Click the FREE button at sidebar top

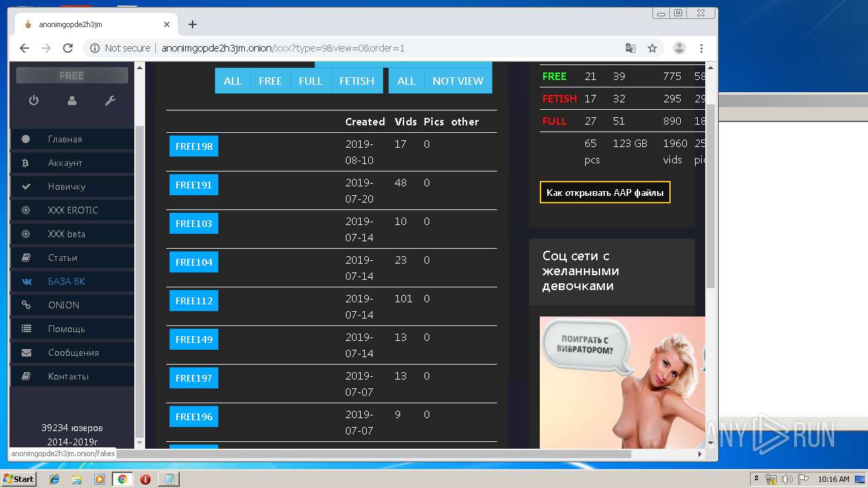(72, 75)
